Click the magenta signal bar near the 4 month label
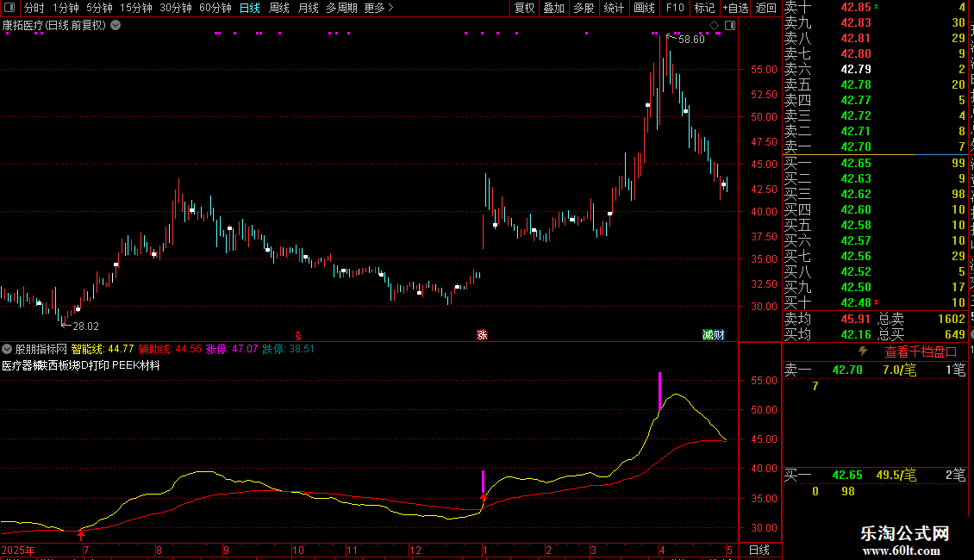974x560 pixels. (659, 390)
